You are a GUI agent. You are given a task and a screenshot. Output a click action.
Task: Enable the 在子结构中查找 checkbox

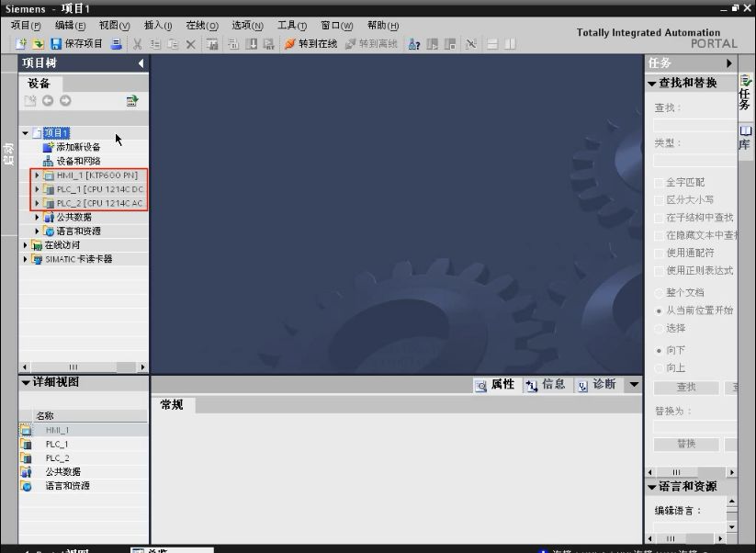point(658,218)
